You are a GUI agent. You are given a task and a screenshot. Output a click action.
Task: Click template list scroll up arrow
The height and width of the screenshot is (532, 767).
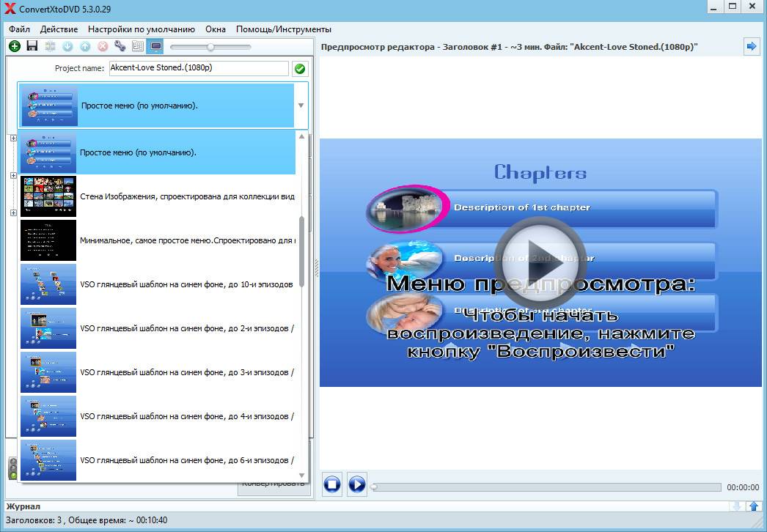click(302, 136)
